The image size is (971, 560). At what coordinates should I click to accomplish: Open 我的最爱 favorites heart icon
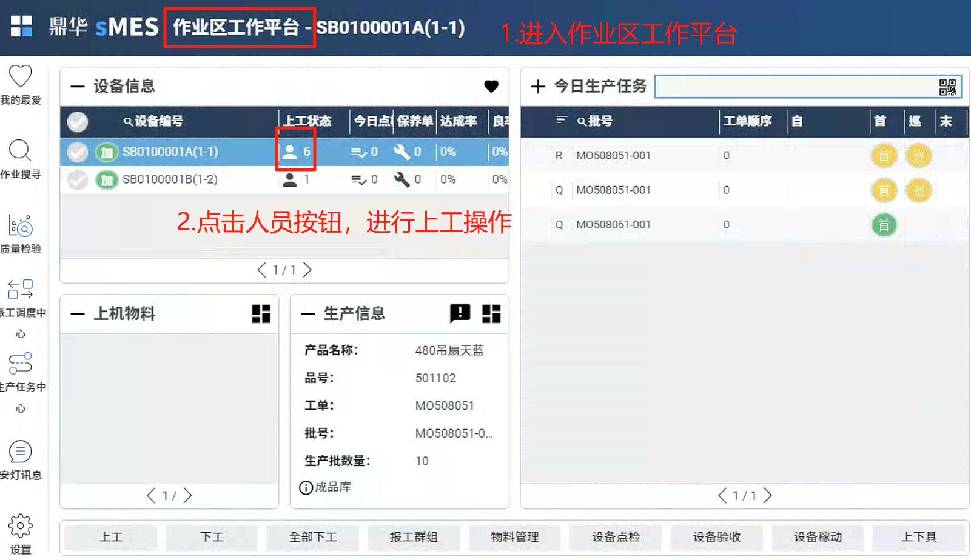click(x=20, y=76)
